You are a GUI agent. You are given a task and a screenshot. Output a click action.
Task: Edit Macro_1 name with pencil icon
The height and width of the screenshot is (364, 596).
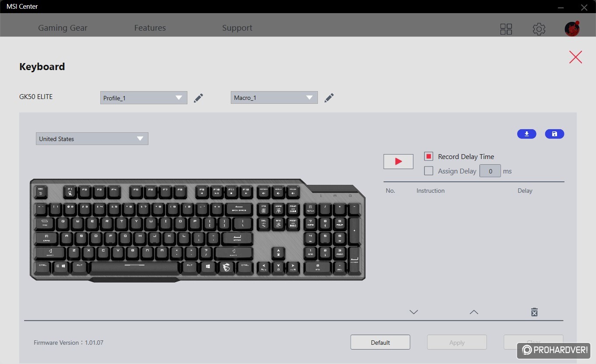pos(329,98)
